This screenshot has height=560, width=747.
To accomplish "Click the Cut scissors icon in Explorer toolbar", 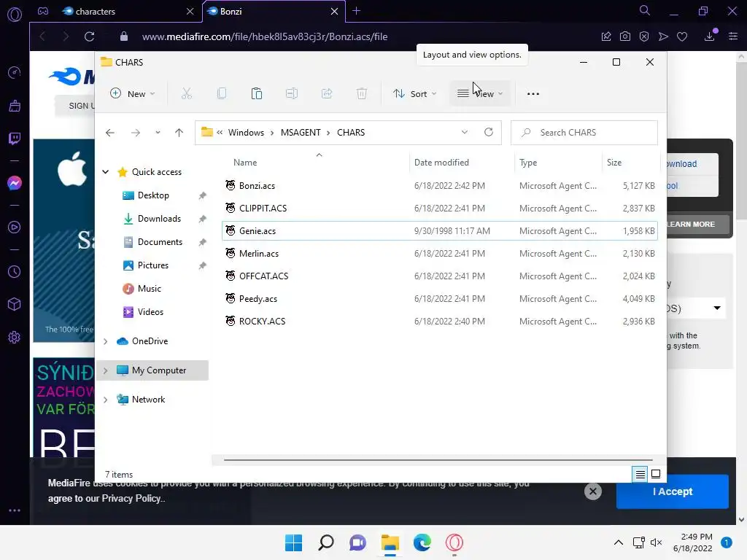I will (186, 93).
